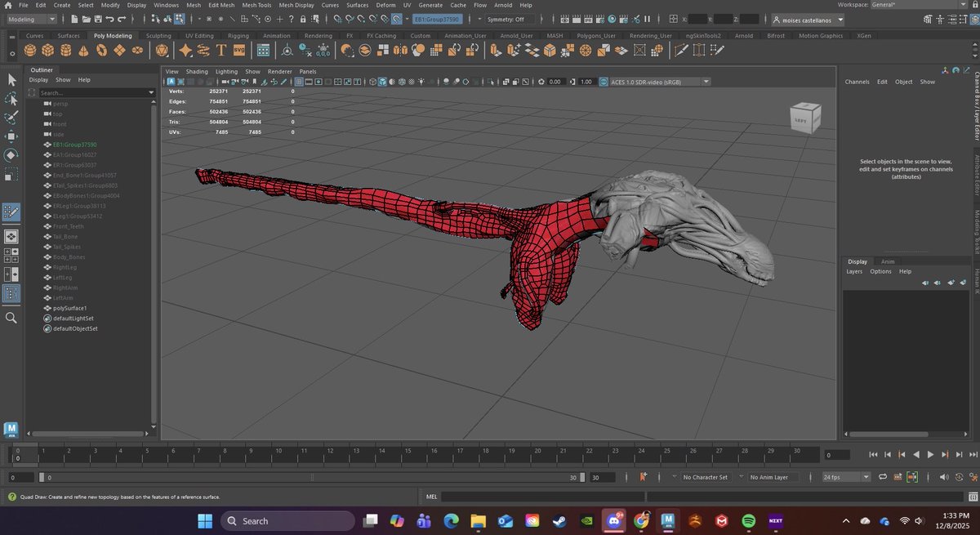Click the polygon Type text tool icon
The image size is (980, 535).
(220, 51)
